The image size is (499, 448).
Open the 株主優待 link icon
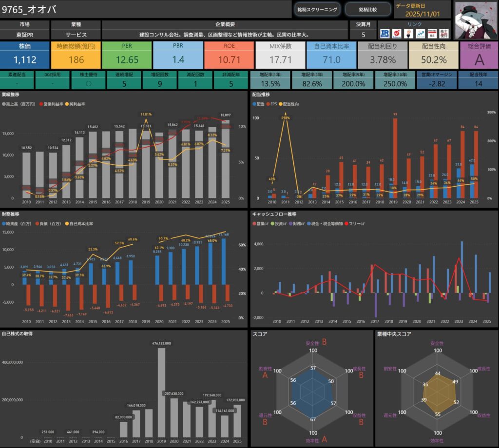coord(443,33)
